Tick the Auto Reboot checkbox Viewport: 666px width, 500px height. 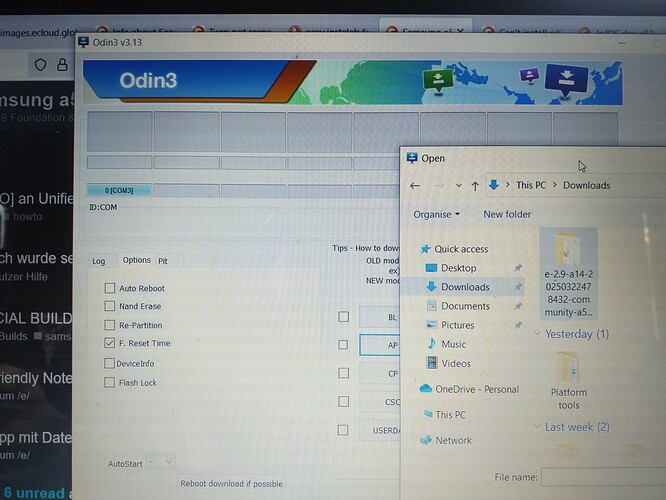110,288
